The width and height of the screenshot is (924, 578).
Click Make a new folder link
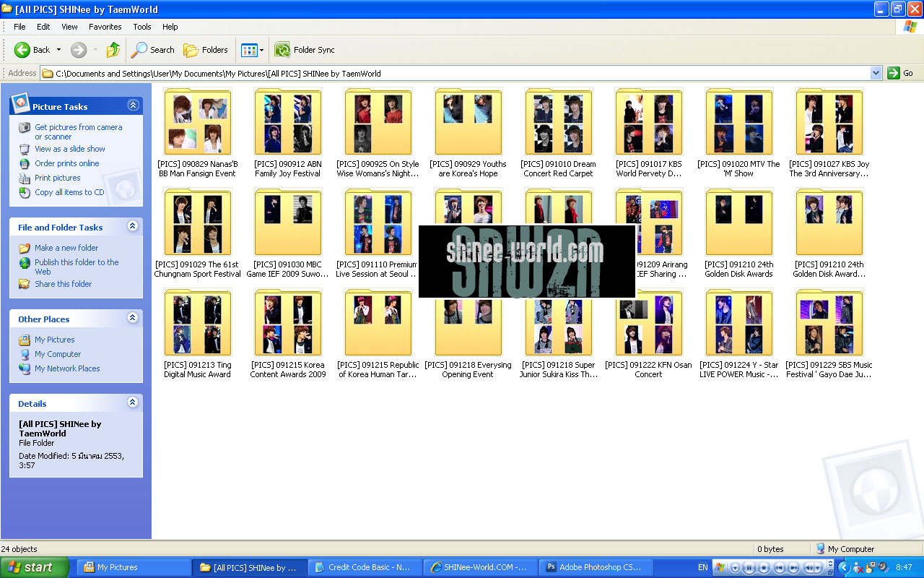click(x=66, y=248)
